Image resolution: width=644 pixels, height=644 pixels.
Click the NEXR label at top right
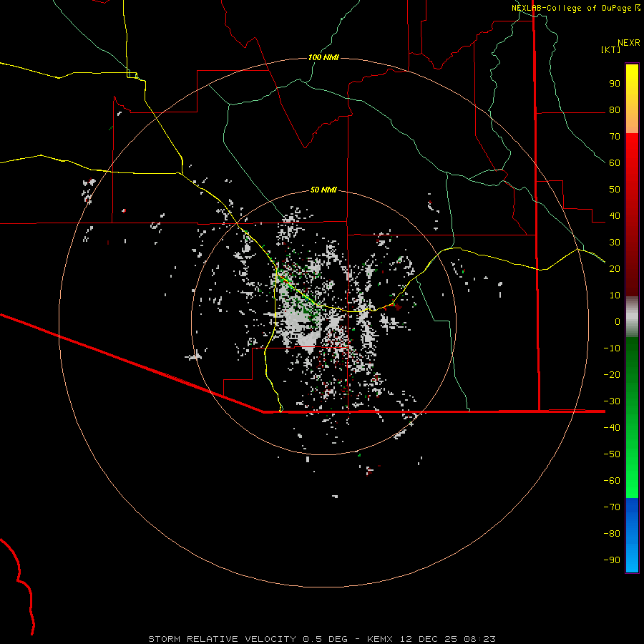coord(629,43)
